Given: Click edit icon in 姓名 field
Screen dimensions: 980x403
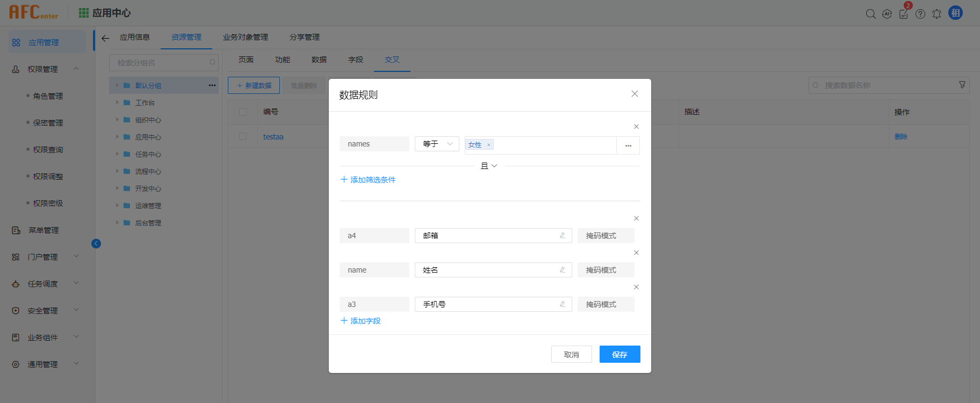Looking at the screenshot, I should [x=563, y=270].
